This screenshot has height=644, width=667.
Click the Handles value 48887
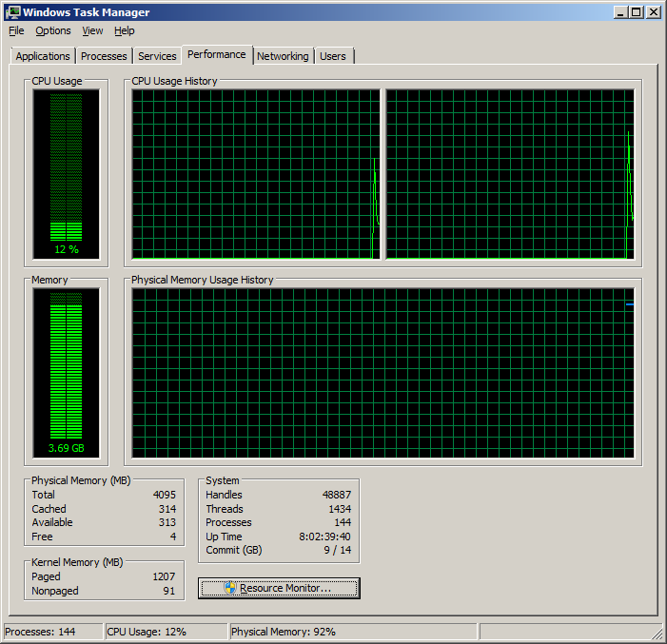(337, 495)
